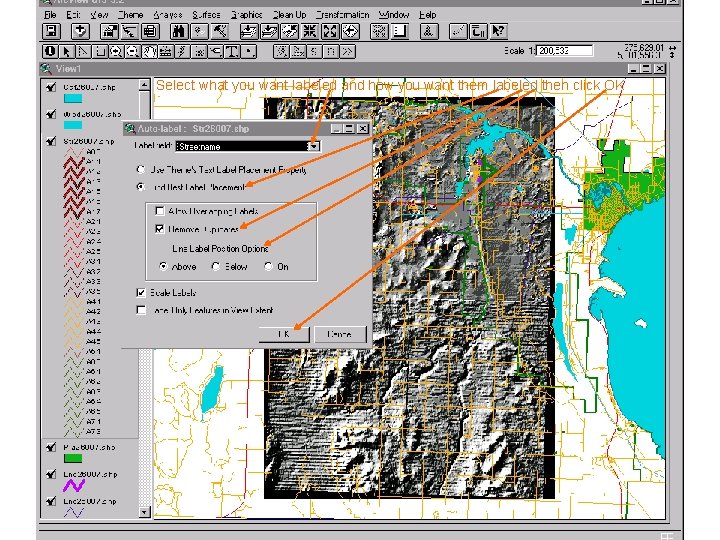
Task: Open the Surface menu
Action: click(x=206, y=15)
